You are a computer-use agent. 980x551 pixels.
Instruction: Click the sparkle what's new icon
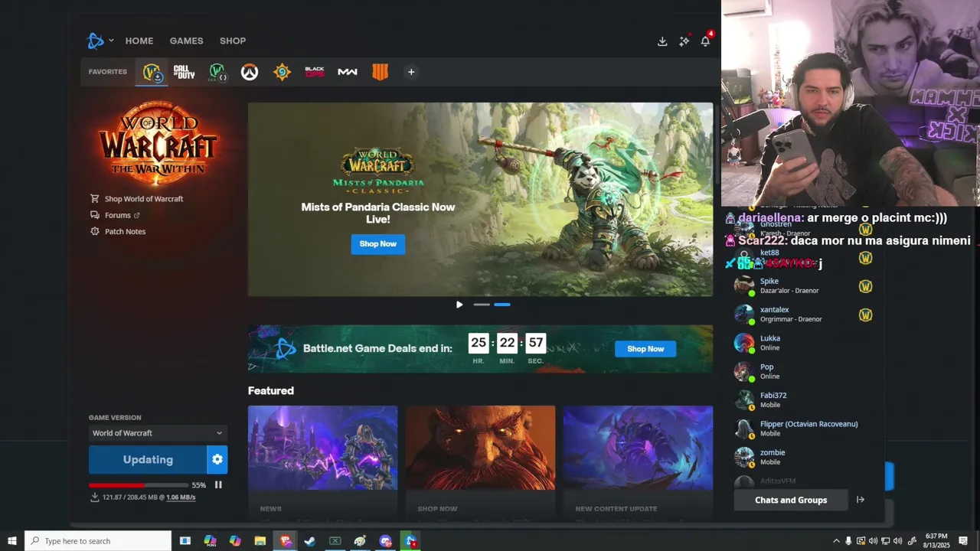(x=684, y=41)
